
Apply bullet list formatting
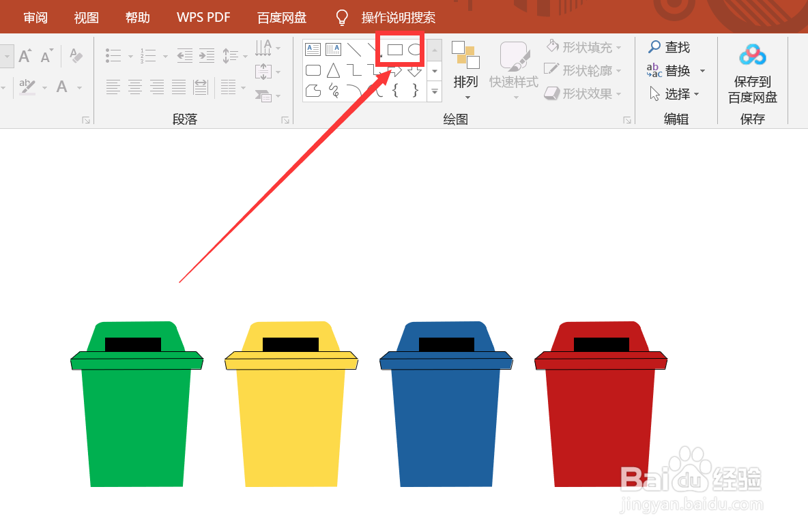113,55
